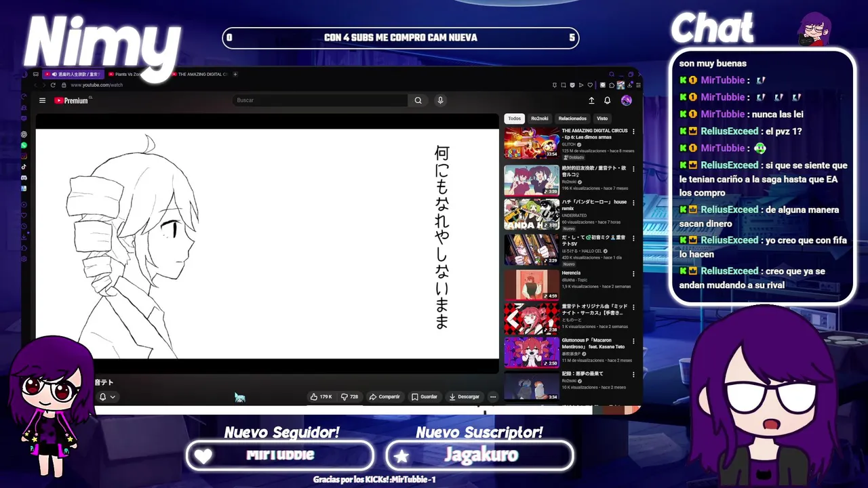The image size is (868, 488).
Task: Open the heart bookmarks icon in sidebar
Action: pos(24,216)
